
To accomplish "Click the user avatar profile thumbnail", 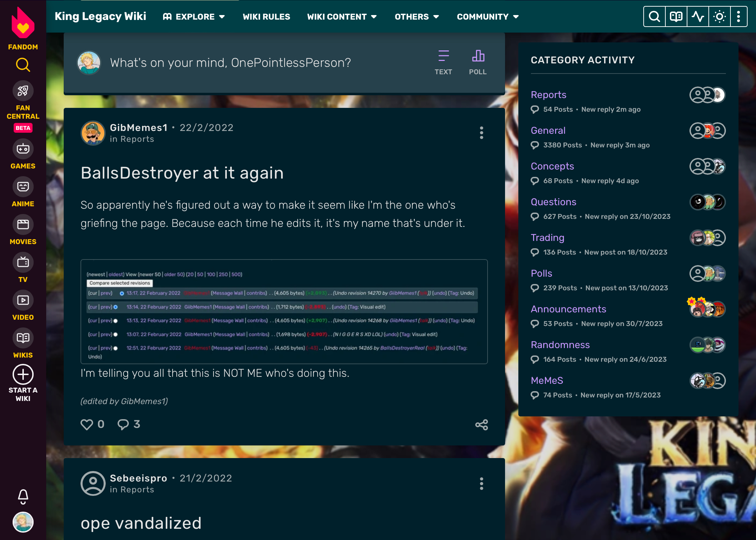I will point(22,522).
